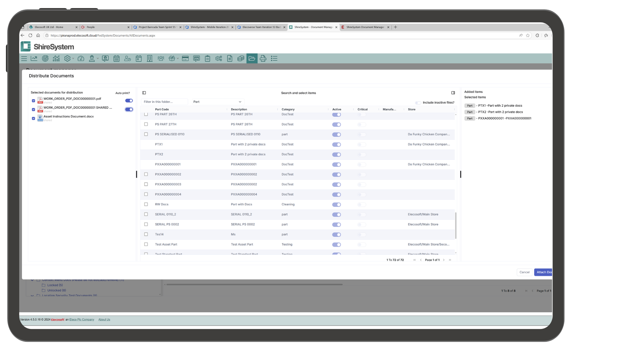
Task: Open the hamburger main menu
Action: 24,58
